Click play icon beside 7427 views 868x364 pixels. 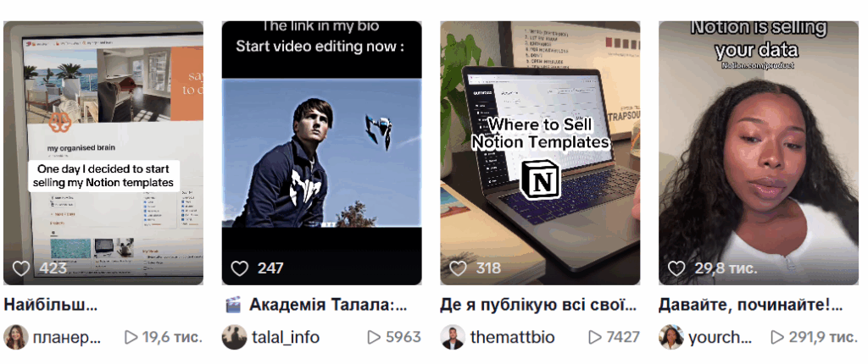594,337
